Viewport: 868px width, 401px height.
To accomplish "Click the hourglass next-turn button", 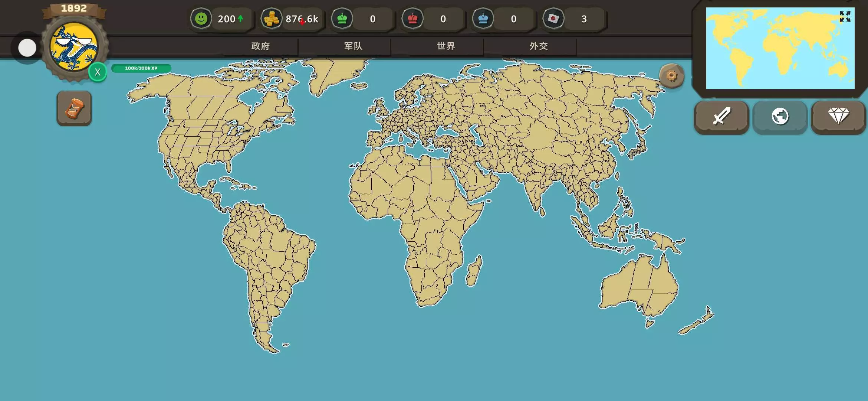I will coord(74,108).
